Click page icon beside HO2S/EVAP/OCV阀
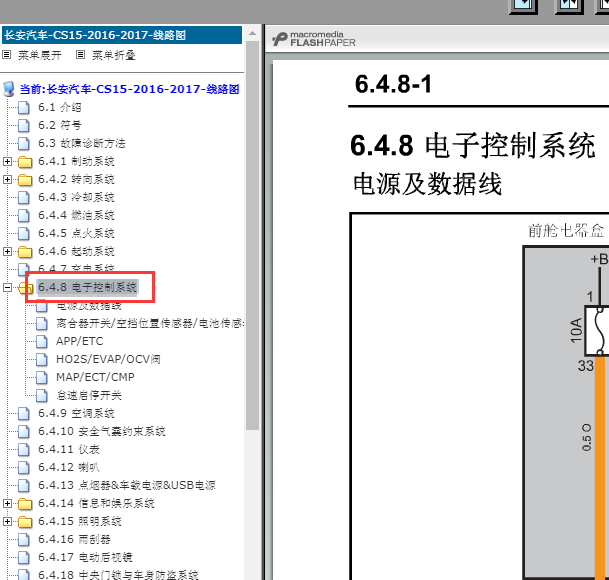 [42, 359]
